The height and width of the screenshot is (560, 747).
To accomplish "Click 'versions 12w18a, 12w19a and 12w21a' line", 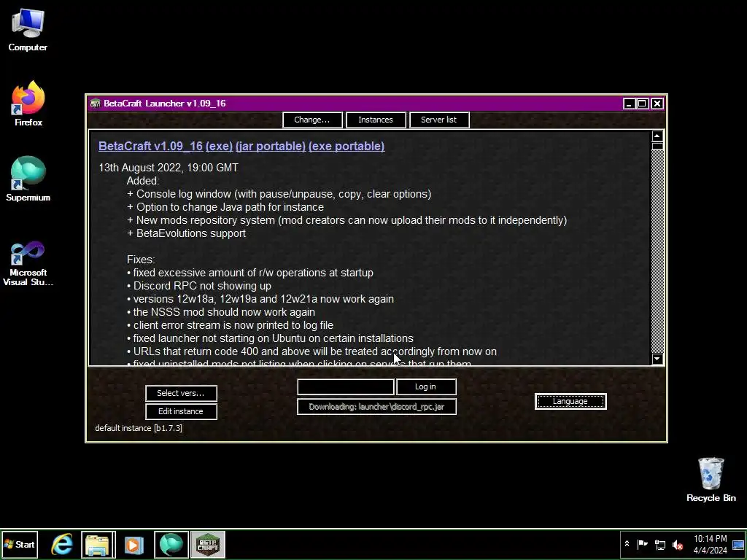I will pos(260,299).
